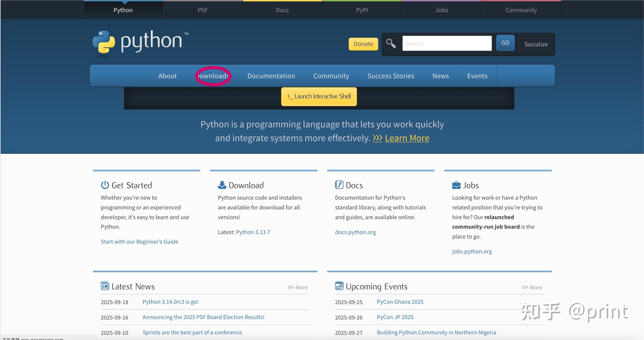Launch the Interactive Shell

pos(319,96)
